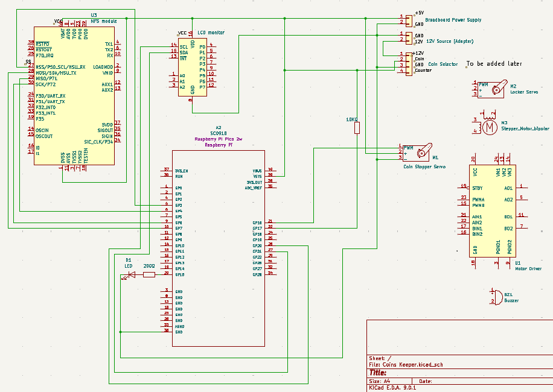Viewport: 553px width, 392px height.
Task: Click the Buzzer BZ1 symbol
Action: tap(496, 296)
